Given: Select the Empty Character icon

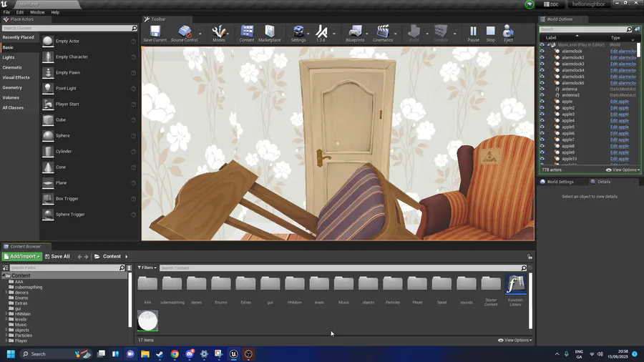Looking at the screenshot, I should pyautogui.click(x=48, y=57).
